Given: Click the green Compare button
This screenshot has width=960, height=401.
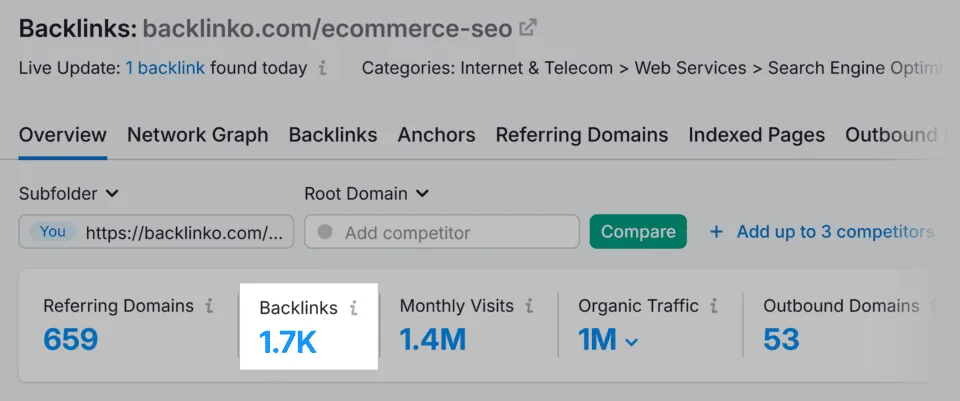Looking at the screenshot, I should (x=638, y=231).
